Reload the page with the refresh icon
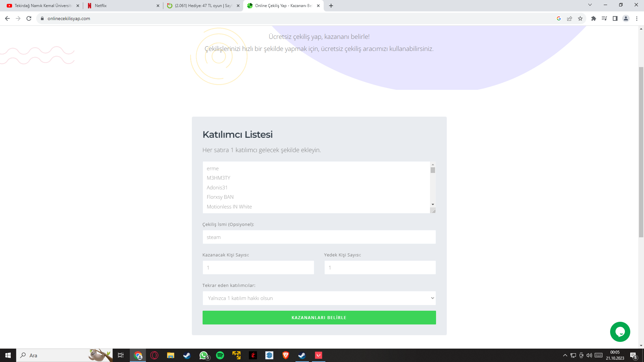The height and width of the screenshot is (362, 644). [x=29, y=18]
